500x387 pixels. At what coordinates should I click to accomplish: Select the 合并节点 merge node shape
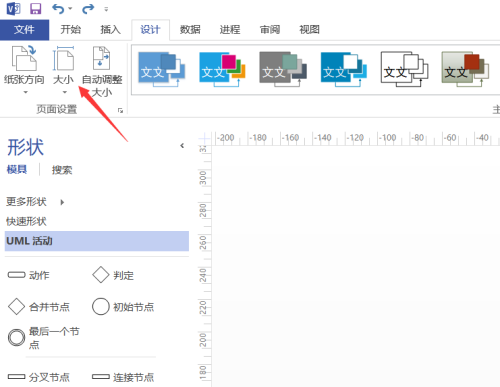39,307
